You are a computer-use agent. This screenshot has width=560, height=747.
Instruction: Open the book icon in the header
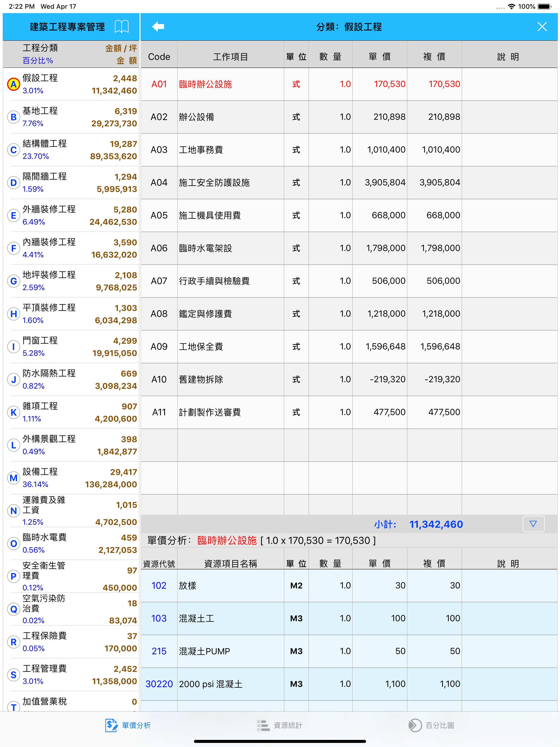click(122, 27)
